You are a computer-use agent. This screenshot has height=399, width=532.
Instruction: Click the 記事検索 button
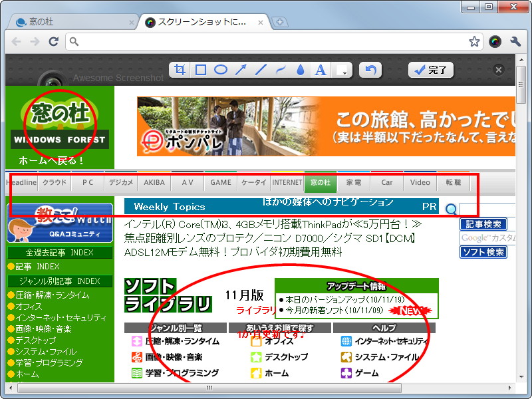pyautogui.click(x=483, y=224)
